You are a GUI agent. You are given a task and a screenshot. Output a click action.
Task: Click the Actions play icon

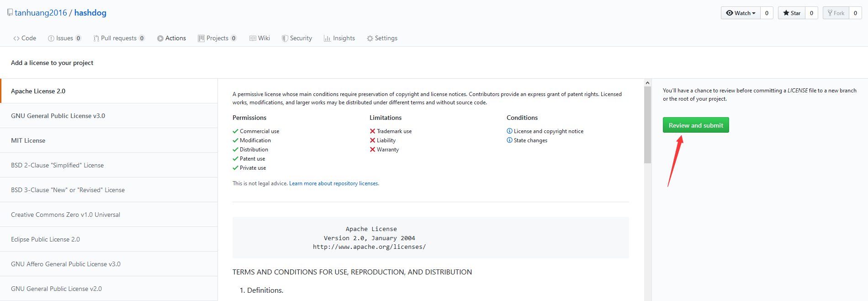click(160, 38)
